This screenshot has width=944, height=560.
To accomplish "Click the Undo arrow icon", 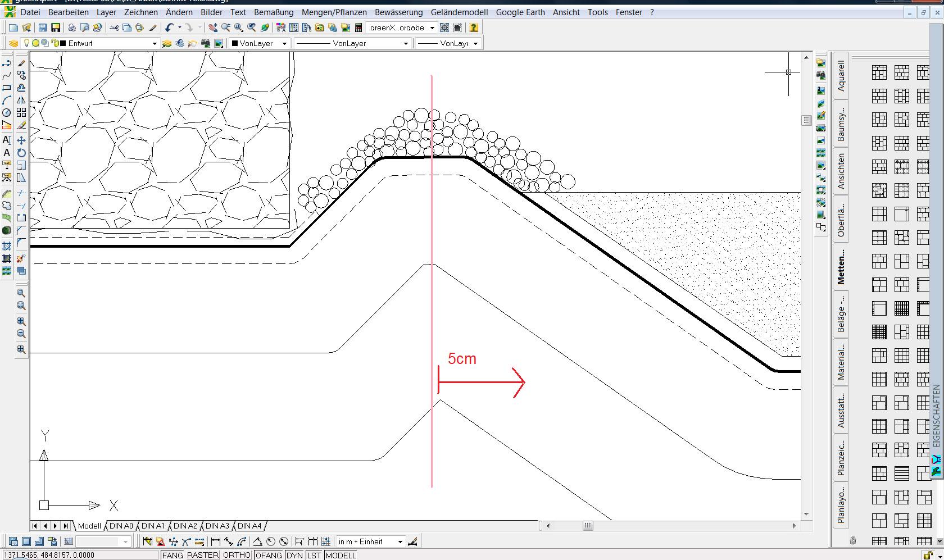I will 169,28.
